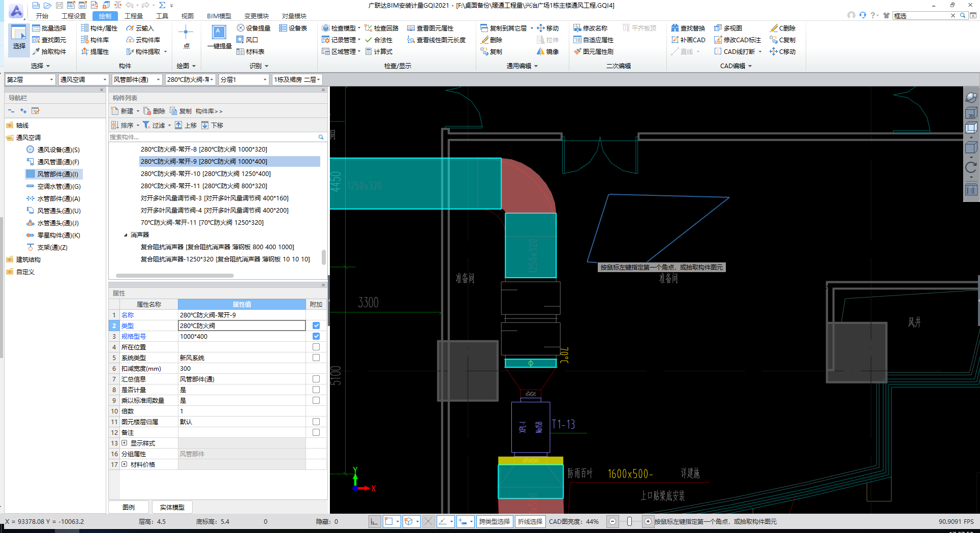Click 检查回路 check circuit icon

(x=382, y=28)
